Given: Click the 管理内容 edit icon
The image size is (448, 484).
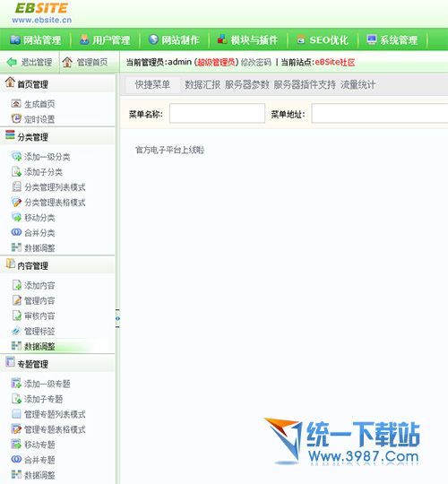Looking at the screenshot, I should click(16, 300).
